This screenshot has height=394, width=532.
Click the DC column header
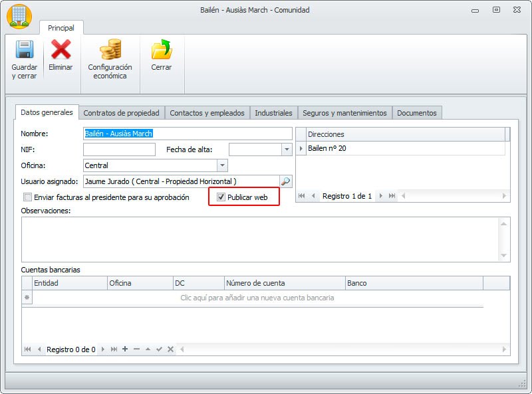pyautogui.click(x=199, y=283)
